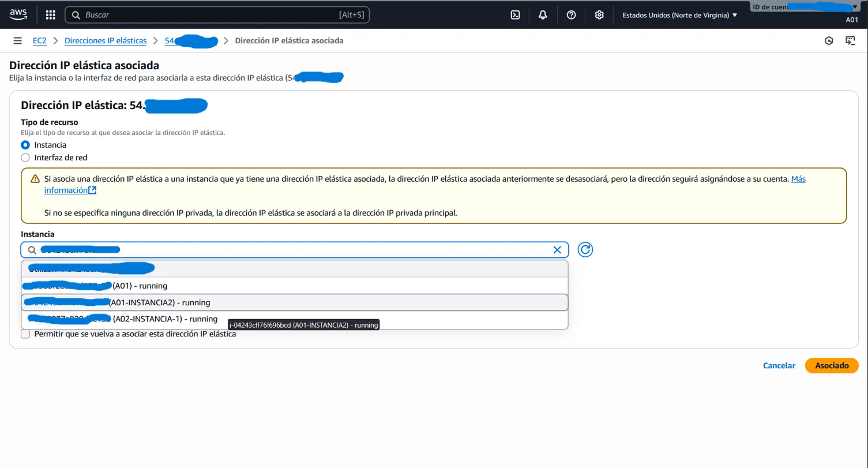Expand the Estados Unidos region dropdown
Viewport: 868px width, 468px height.
(x=679, y=15)
